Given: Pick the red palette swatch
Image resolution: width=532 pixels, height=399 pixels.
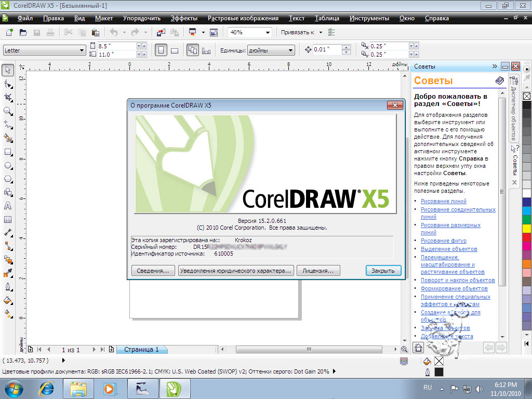Looking at the screenshot, I should [x=527, y=237].
